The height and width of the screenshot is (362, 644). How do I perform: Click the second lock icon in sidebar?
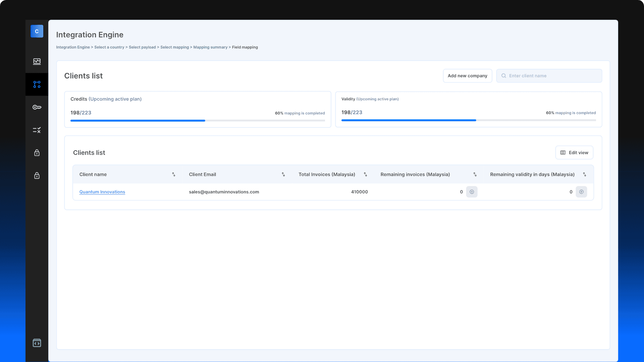coord(37,176)
